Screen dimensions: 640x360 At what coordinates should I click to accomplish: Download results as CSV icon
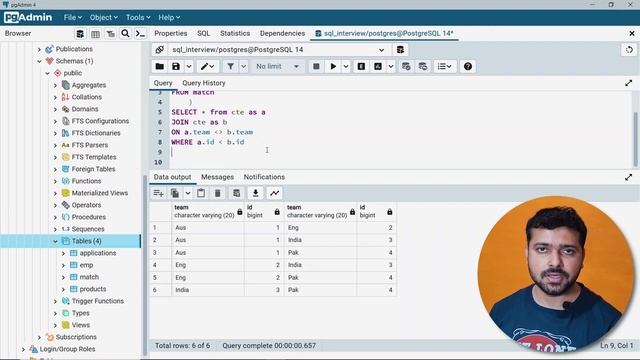(x=256, y=193)
